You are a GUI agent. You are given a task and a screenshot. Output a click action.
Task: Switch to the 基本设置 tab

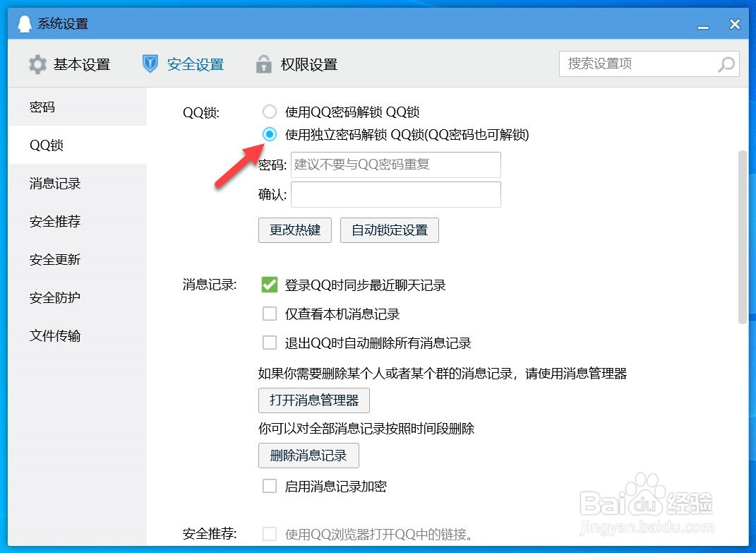coord(81,64)
